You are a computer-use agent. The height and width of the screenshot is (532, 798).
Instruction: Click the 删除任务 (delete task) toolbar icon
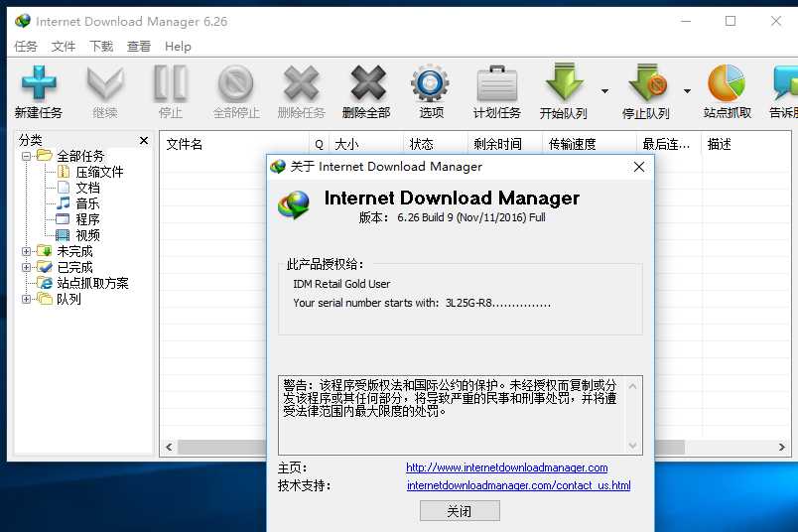pos(302,83)
